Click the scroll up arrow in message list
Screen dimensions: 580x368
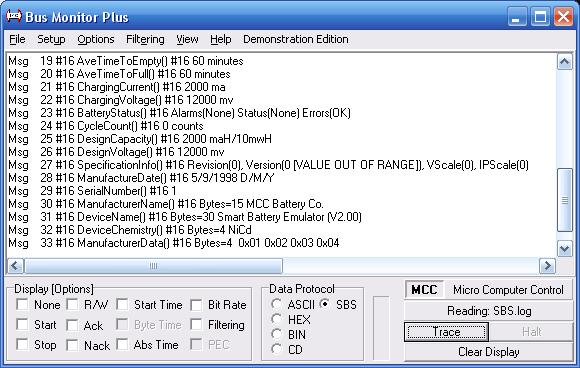564,62
